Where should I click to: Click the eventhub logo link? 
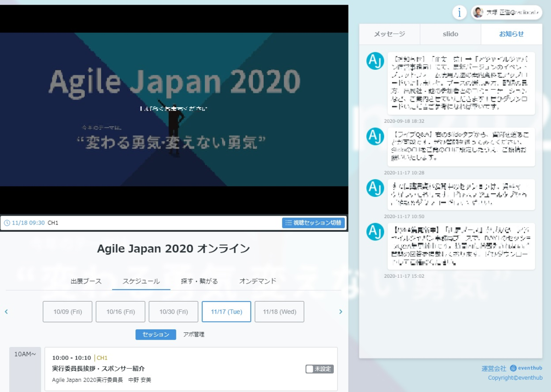526,368
